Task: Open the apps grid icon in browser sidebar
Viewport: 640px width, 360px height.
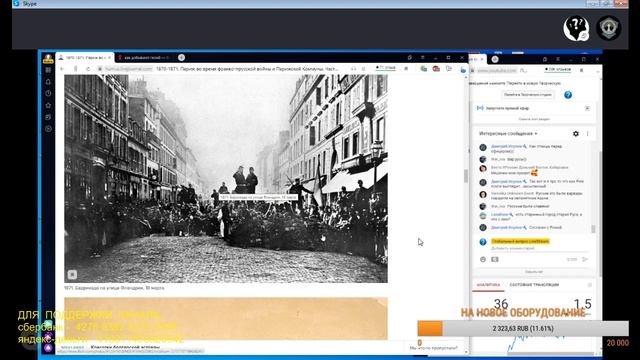Action: point(48,70)
